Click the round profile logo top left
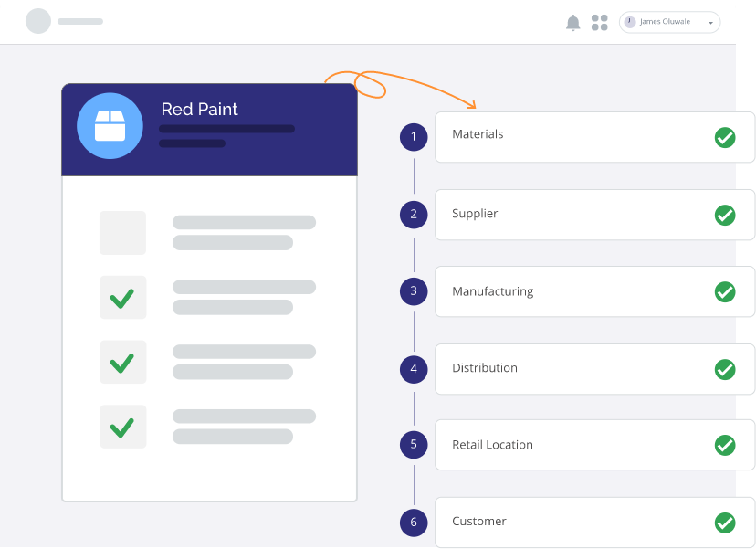This screenshot has width=756, height=549. (x=38, y=21)
